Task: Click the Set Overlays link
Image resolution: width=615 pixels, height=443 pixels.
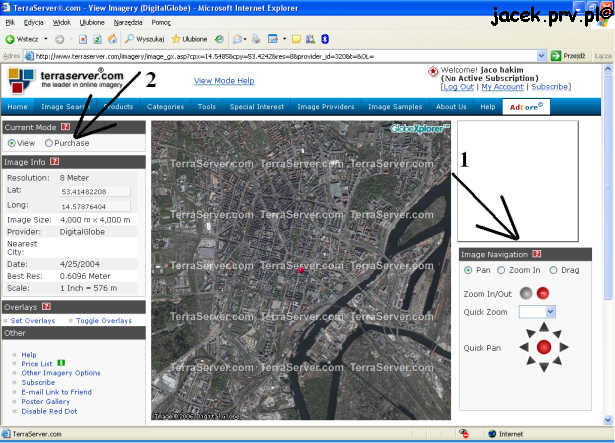Action: tap(33, 321)
